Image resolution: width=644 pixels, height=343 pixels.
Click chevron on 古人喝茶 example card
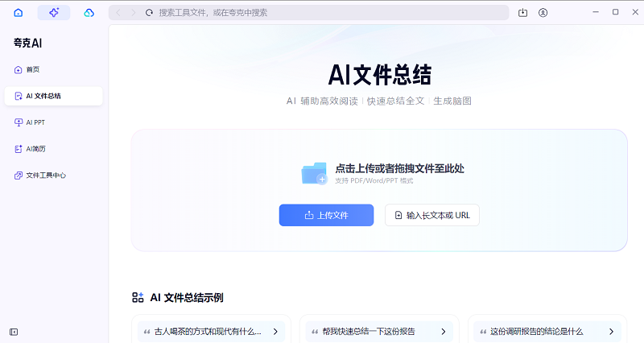coord(275,332)
